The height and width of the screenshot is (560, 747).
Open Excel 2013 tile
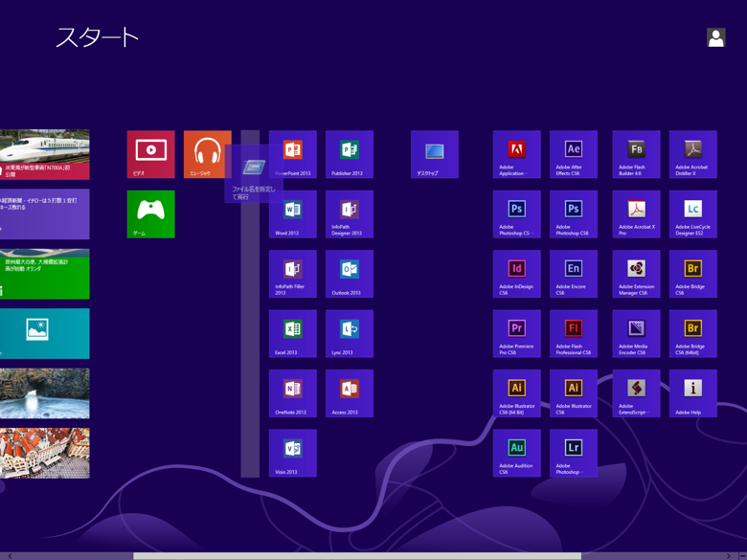click(x=292, y=334)
